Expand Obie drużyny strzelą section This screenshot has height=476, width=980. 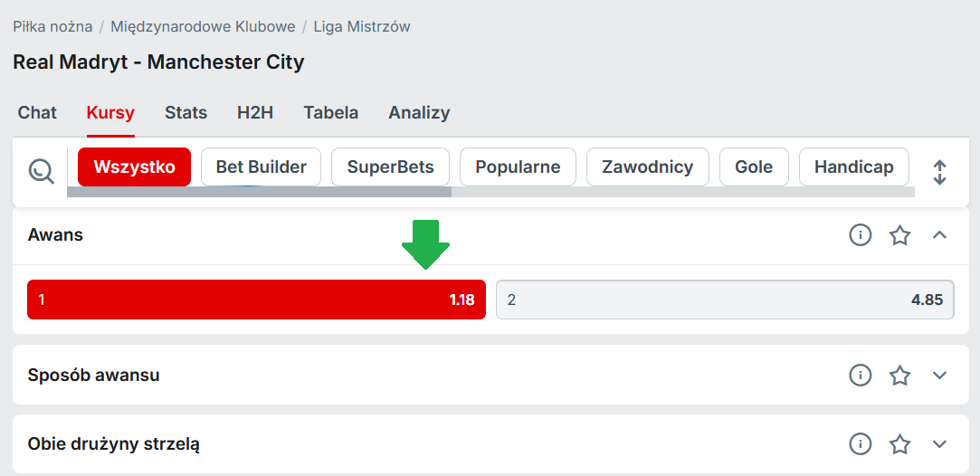pos(939,444)
